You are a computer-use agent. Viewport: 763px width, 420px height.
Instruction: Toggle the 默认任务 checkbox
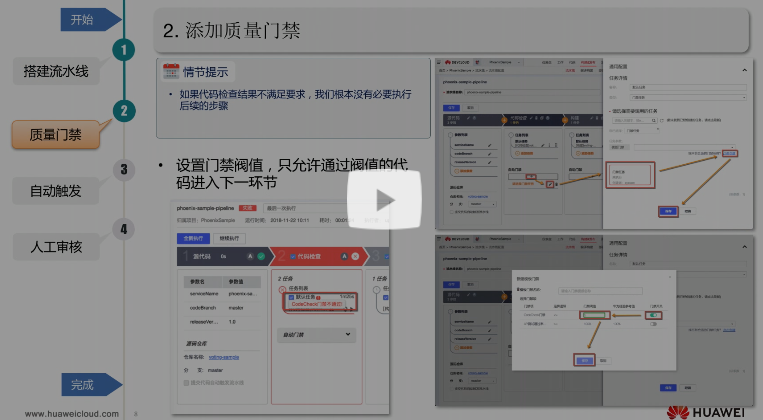[x=291, y=297]
